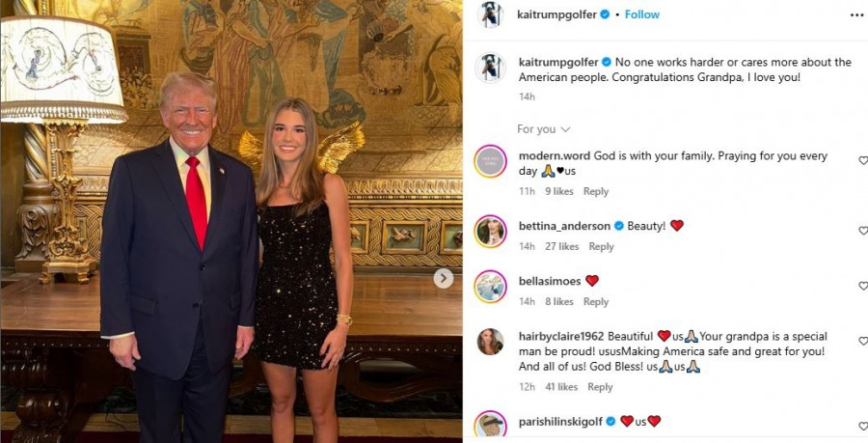This screenshot has height=443, width=868.
Task: Click the next photo arrow on the image
Action: click(x=443, y=279)
